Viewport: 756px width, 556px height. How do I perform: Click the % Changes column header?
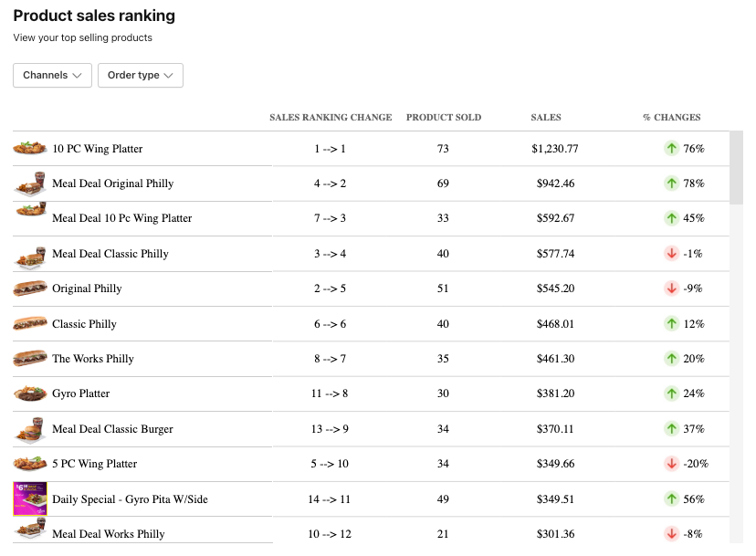(x=672, y=117)
